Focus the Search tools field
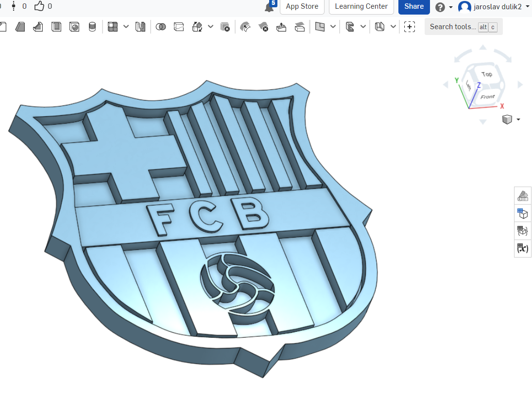The height and width of the screenshot is (397, 532). [x=463, y=27]
